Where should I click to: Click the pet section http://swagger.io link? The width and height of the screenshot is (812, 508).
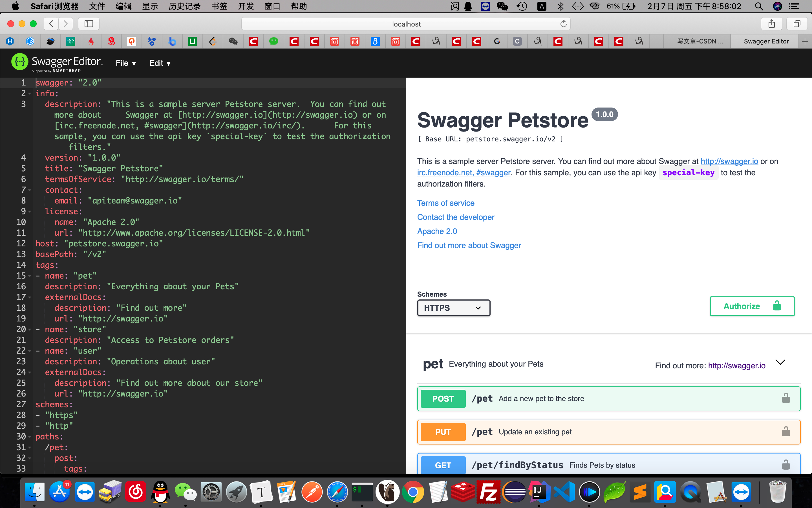736,365
